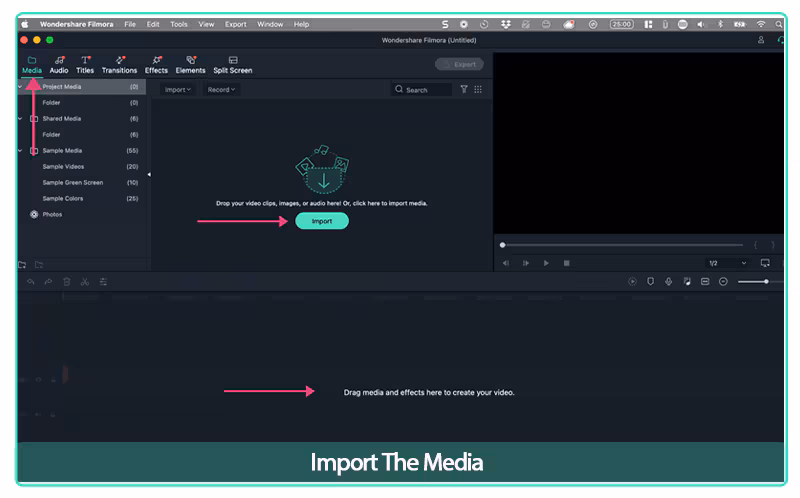The height and width of the screenshot is (498, 800).
Task: Step back one frame in preview
Action: tap(506, 263)
